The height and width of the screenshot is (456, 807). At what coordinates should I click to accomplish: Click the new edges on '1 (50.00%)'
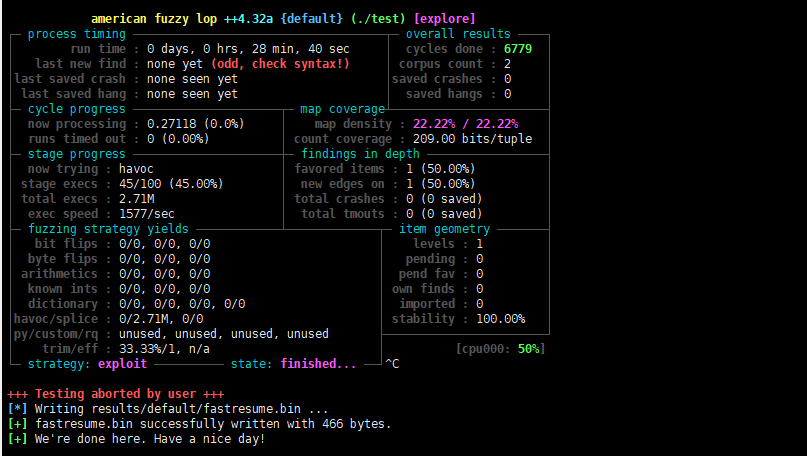point(441,184)
